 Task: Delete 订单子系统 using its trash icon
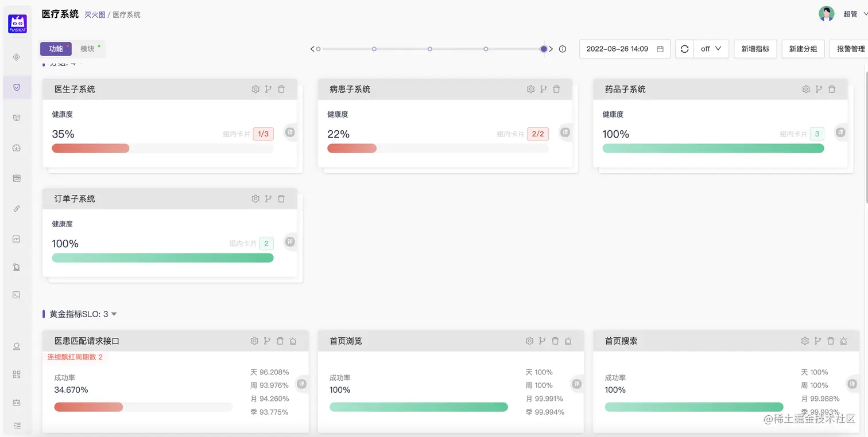point(281,198)
